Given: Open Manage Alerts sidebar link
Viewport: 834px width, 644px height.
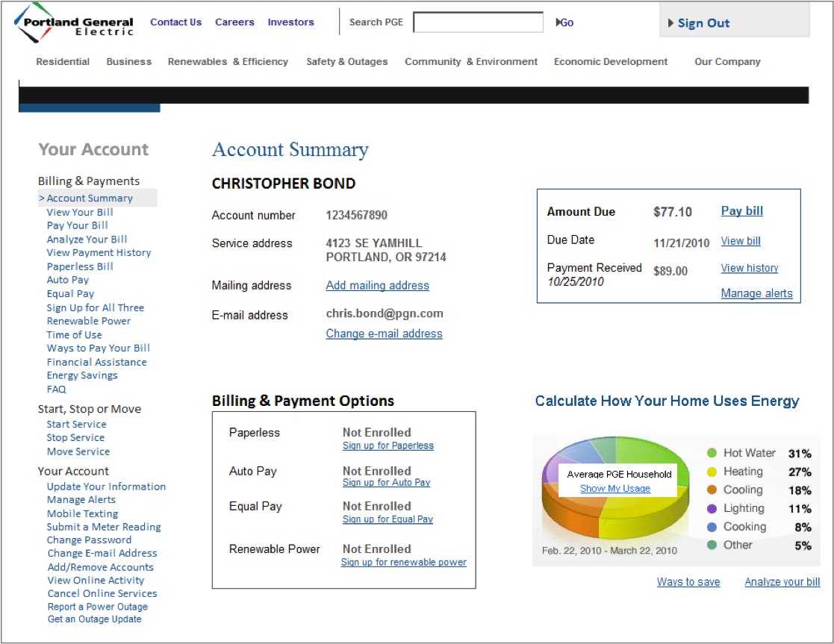Looking at the screenshot, I should click(81, 500).
